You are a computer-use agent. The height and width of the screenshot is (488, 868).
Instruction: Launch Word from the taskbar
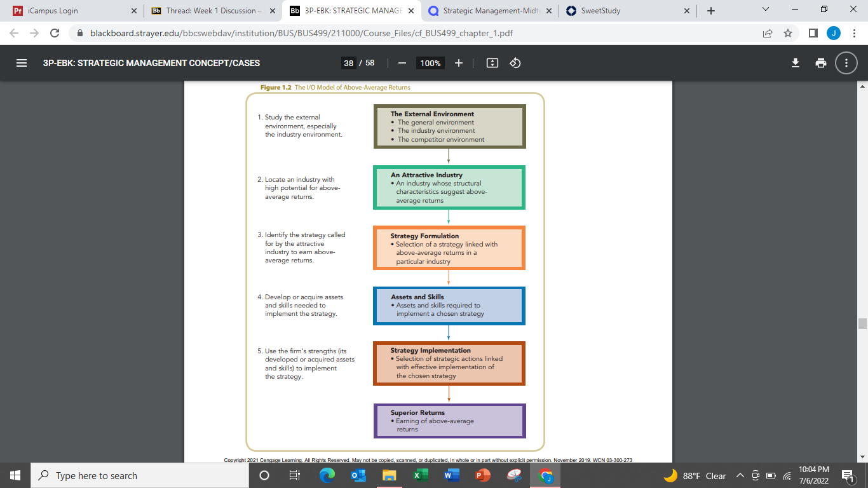[x=451, y=475]
